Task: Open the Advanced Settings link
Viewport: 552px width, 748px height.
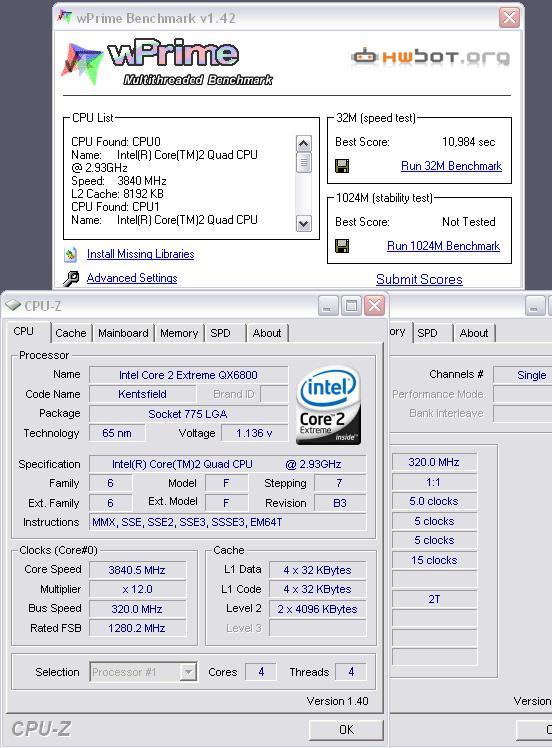Action: 132,278
